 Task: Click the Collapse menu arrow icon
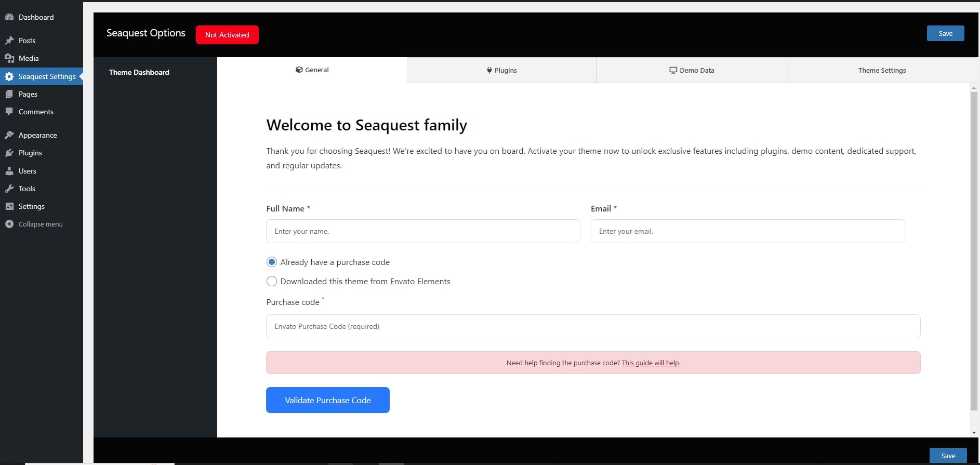[9, 224]
